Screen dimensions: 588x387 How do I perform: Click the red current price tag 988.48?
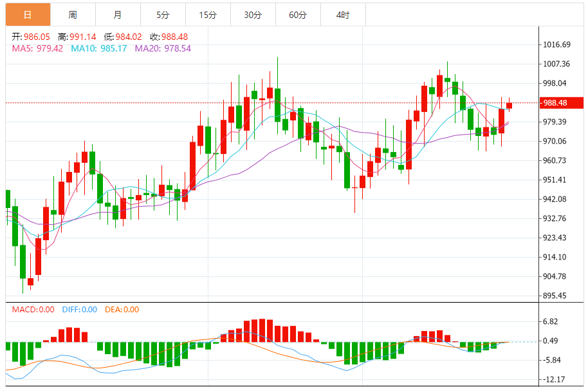562,103
